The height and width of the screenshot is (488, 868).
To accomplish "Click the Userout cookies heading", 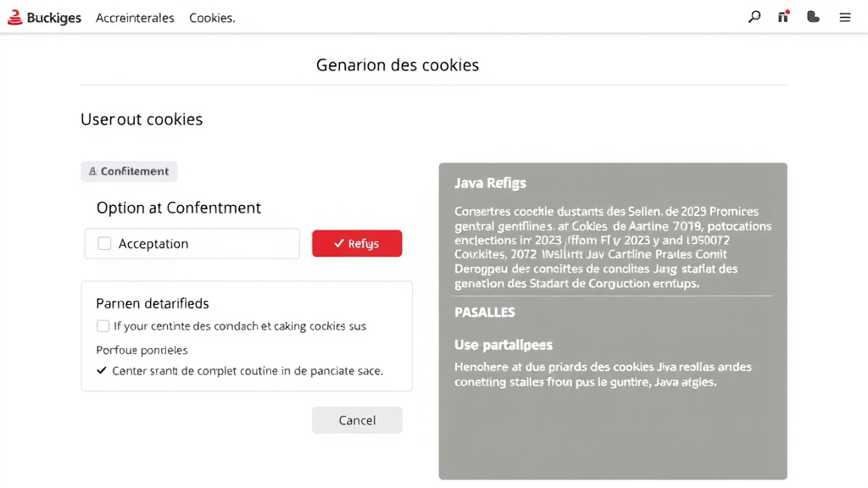I will click(x=141, y=119).
